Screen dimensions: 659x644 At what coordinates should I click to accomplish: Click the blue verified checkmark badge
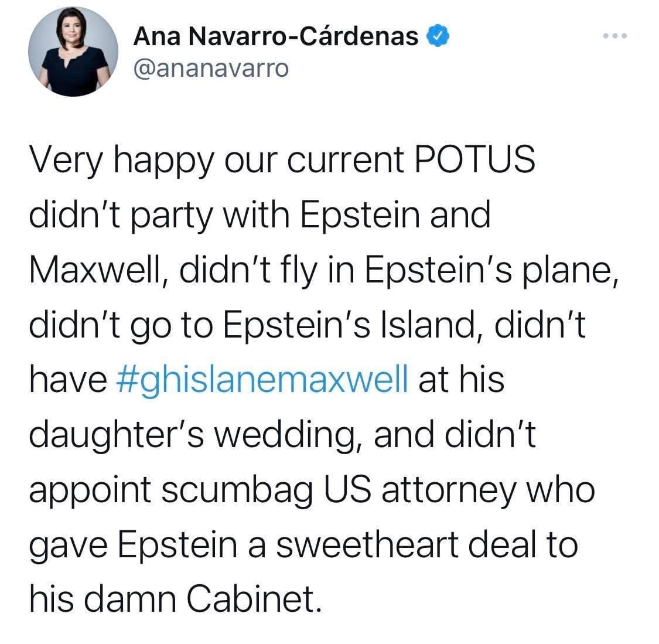[438, 36]
